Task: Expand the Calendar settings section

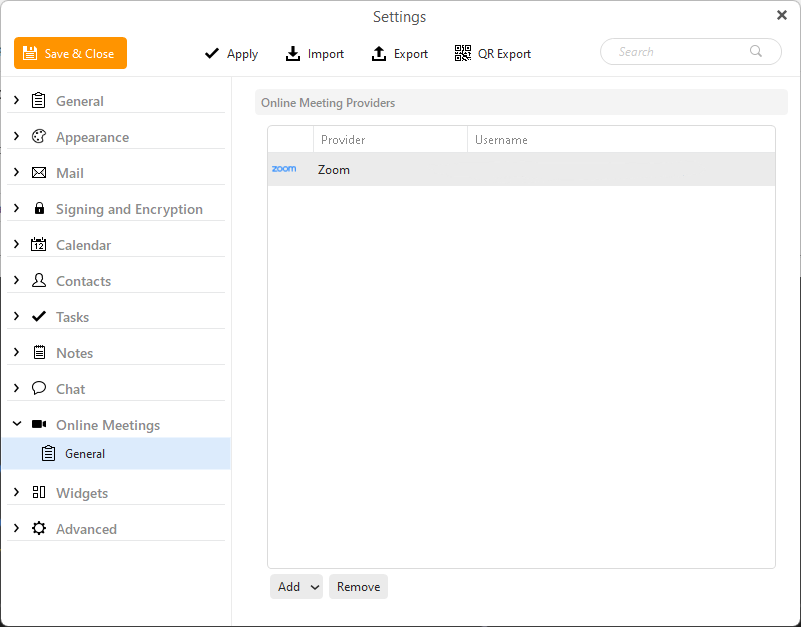Action: (x=16, y=244)
